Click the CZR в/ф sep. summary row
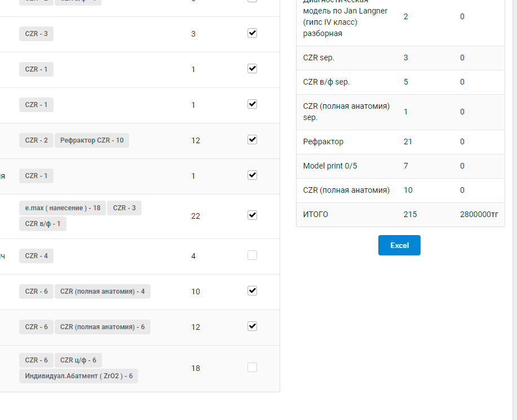This screenshot has width=517, height=420. (400, 82)
